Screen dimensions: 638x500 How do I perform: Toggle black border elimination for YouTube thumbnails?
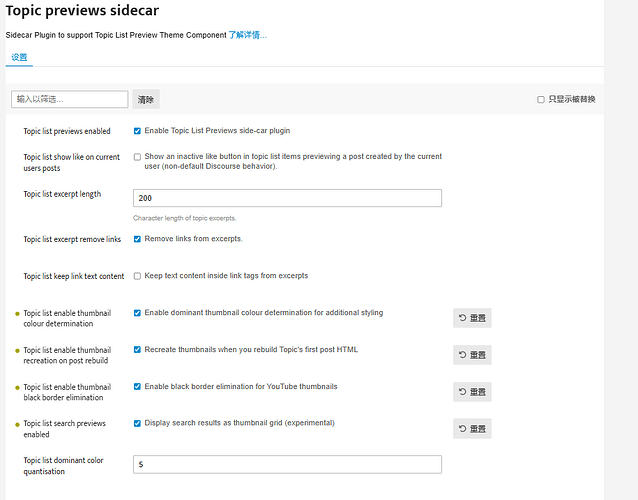tap(138, 386)
